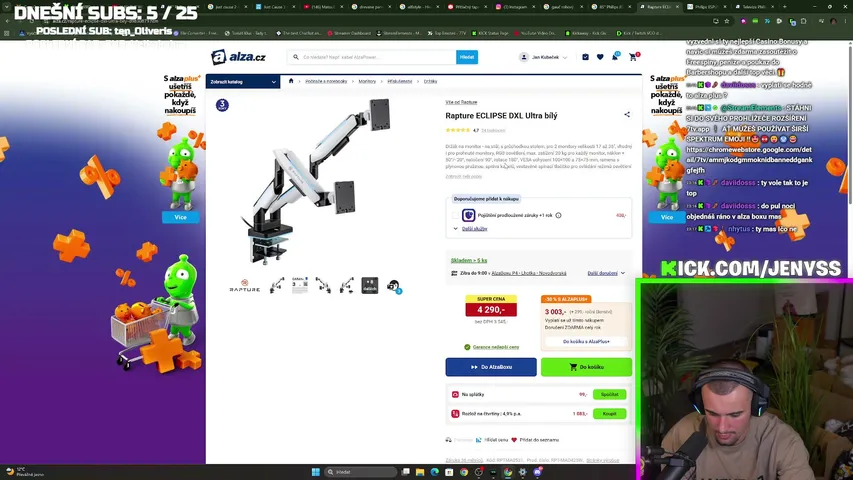Click the warranty insurance shield icon
The image size is (853, 480).
pyautogui.click(x=468, y=215)
